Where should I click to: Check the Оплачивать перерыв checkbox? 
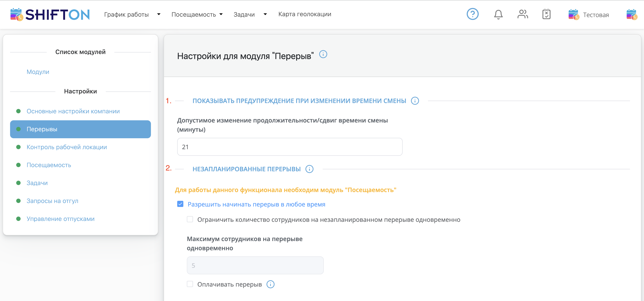tap(190, 284)
